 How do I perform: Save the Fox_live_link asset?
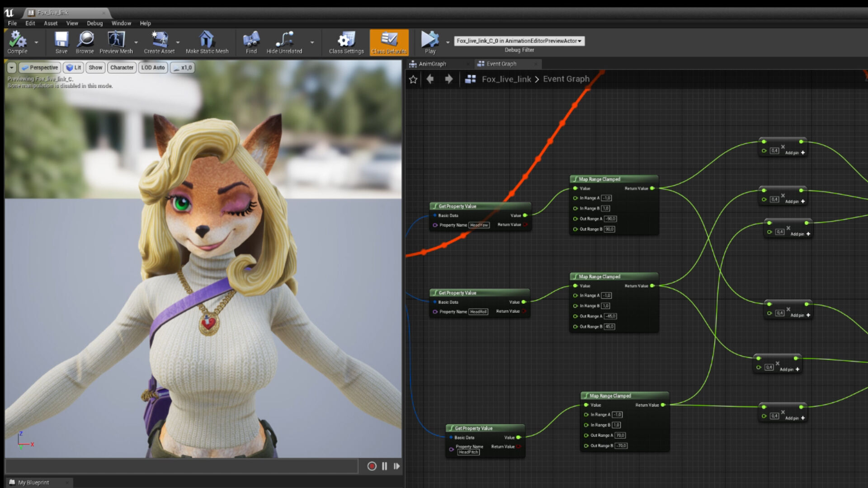pyautogui.click(x=61, y=42)
